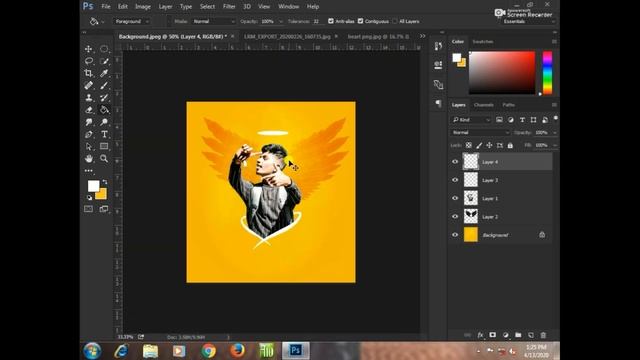Viewport: 640px width, 360px height.
Task: Select the Paint Bucket tool
Action: pyautogui.click(x=104, y=110)
